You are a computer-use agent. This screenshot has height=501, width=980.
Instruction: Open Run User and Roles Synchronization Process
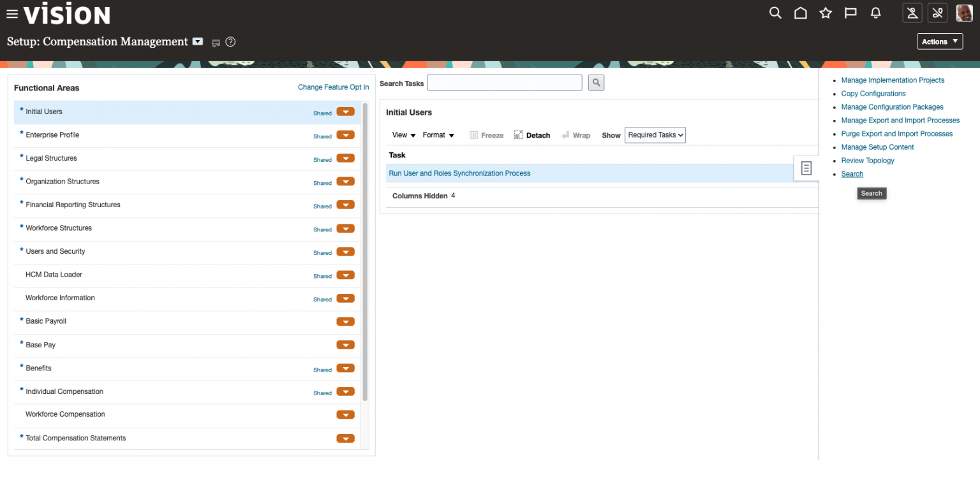459,173
